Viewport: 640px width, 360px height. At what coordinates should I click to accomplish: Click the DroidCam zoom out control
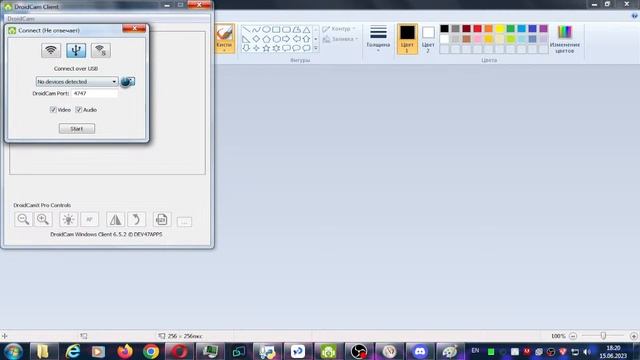point(23,220)
